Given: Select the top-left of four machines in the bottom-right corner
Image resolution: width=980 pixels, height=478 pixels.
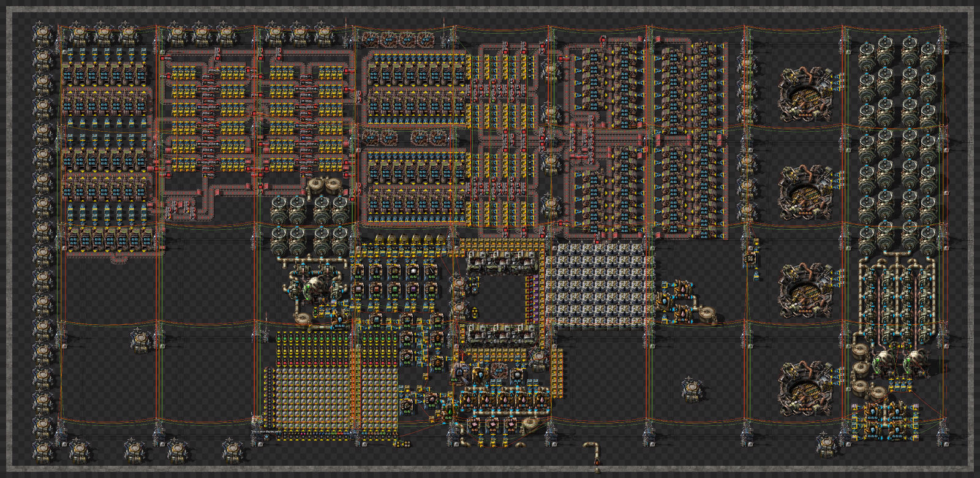Looking at the screenshot, I should click(x=873, y=411).
